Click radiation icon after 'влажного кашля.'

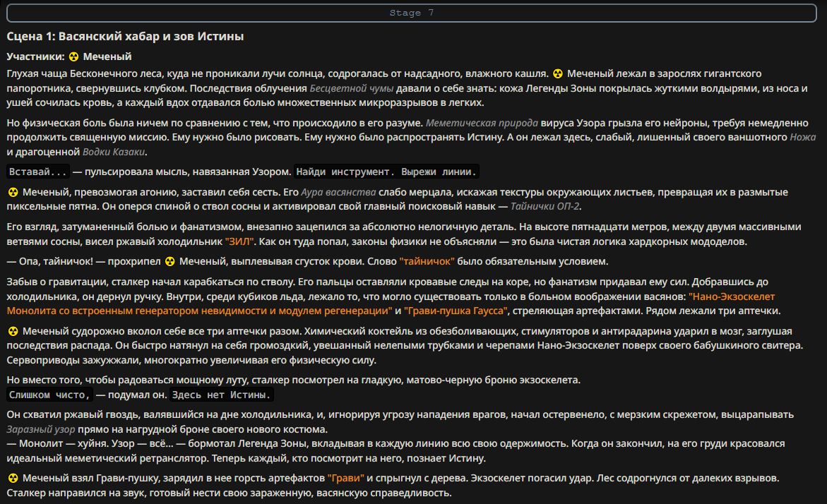(557, 74)
